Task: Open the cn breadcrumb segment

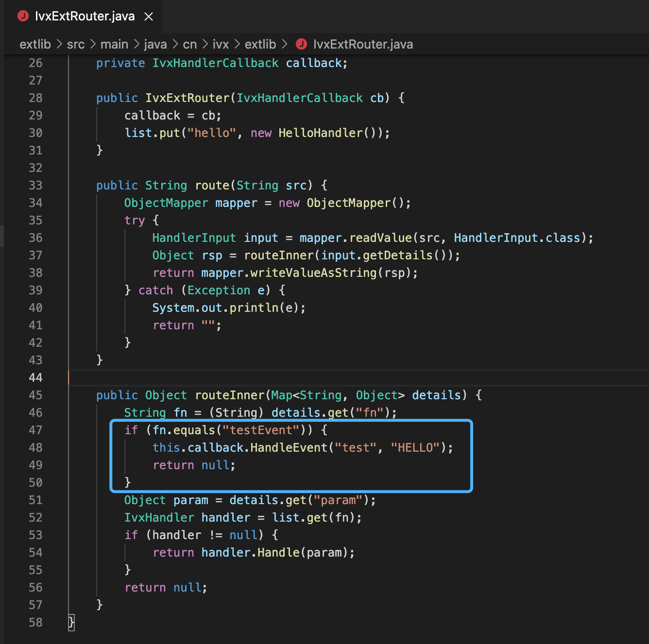Action: [190, 44]
